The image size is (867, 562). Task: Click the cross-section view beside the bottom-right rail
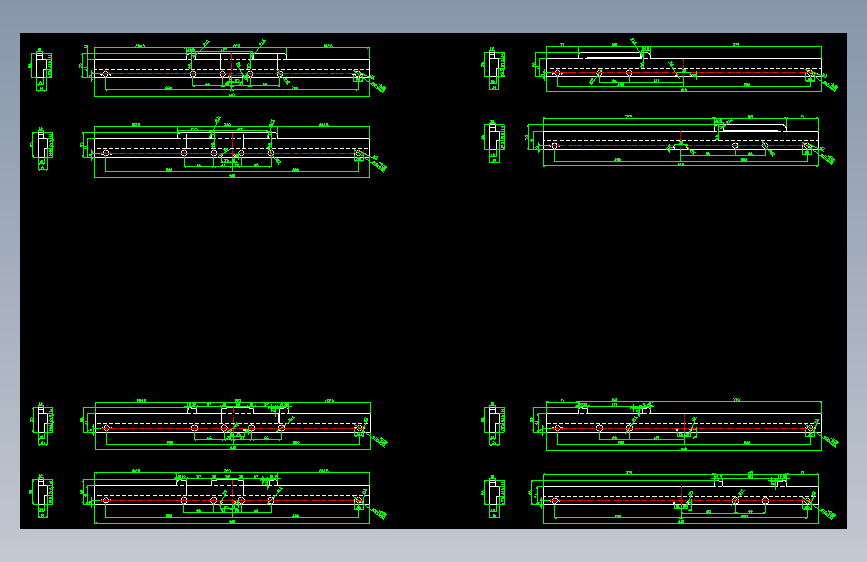pyautogui.click(x=494, y=496)
